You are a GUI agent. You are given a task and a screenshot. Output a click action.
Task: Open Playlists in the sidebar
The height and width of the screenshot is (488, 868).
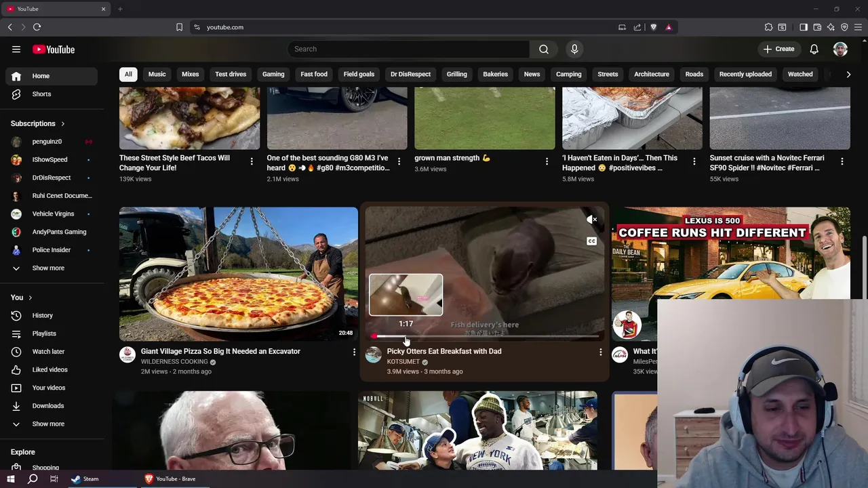pos(52,333)
